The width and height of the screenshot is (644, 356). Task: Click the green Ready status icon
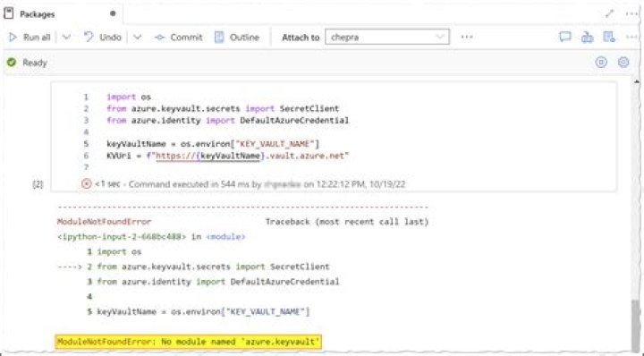click(12, 63)
